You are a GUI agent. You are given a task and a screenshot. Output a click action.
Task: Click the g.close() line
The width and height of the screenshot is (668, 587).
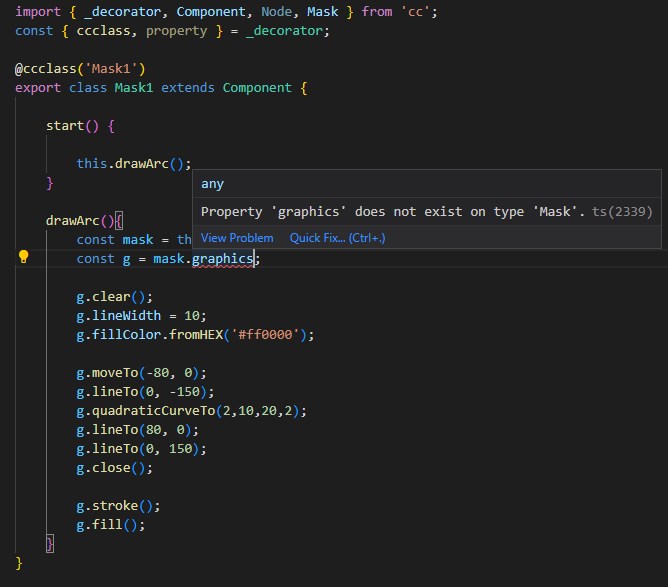coord(114,468)
